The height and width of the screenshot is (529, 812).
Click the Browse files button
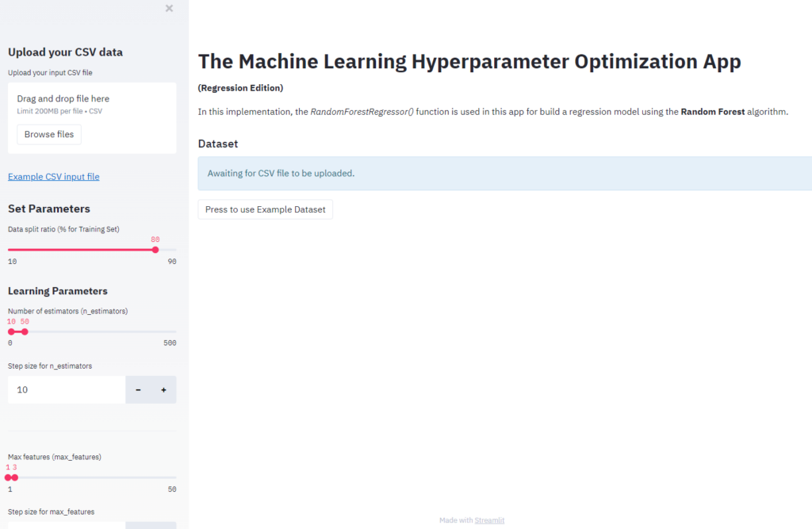pos(49,135)
